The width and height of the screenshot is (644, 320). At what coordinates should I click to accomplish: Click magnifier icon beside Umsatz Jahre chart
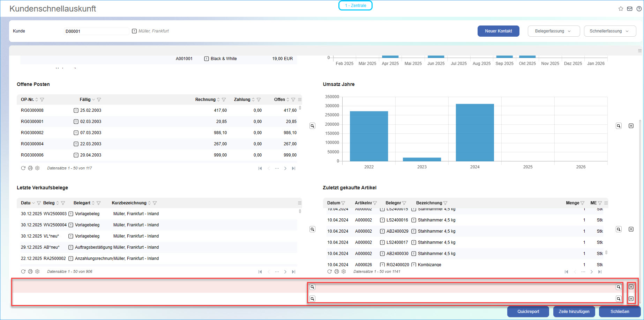619,126
